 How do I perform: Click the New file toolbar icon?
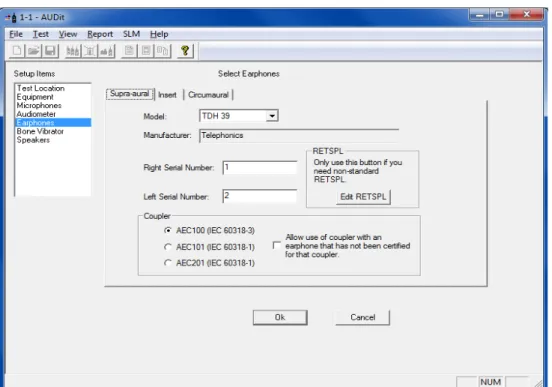[x=17, y=51]
